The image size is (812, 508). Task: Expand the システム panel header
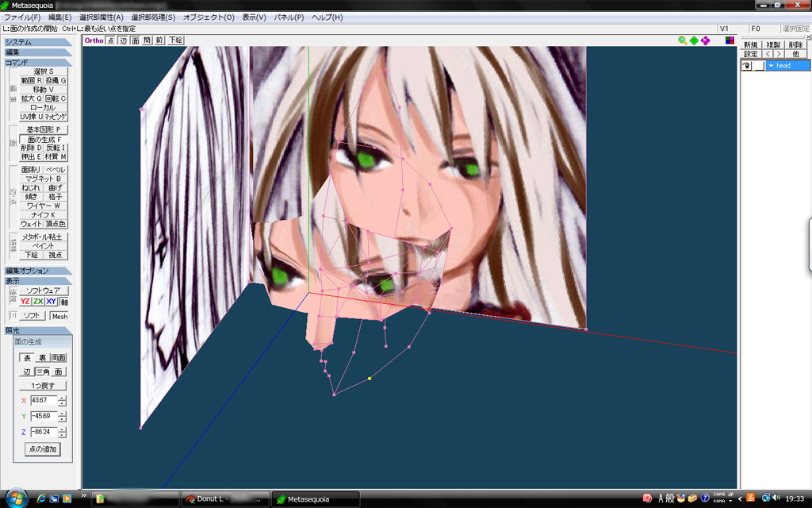click(x=38, y=42)
